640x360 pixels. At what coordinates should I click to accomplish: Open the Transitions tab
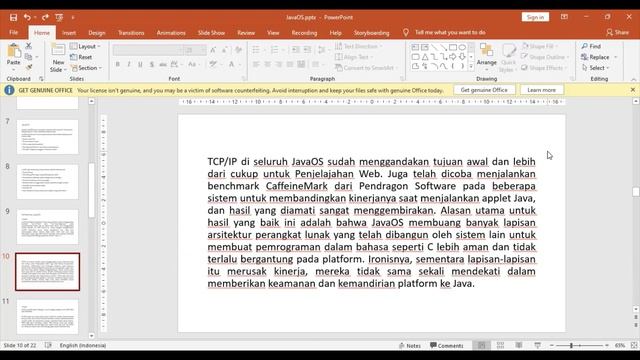tap(131, 33)
